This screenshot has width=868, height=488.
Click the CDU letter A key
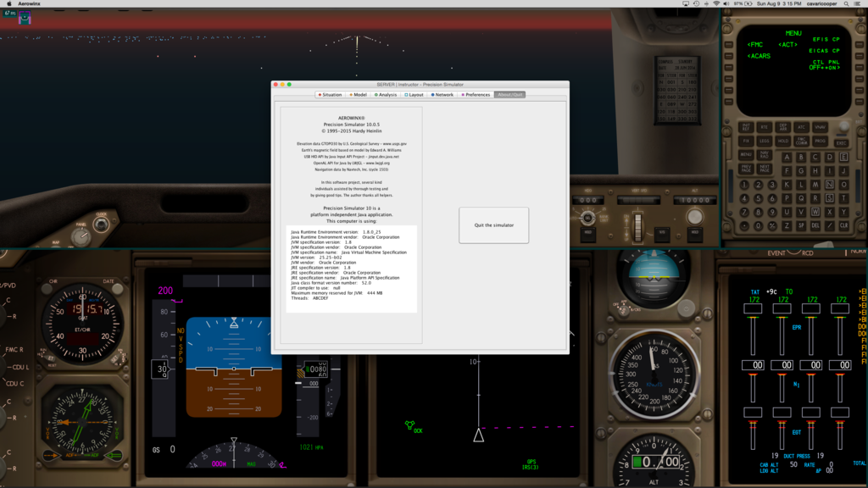787,157
